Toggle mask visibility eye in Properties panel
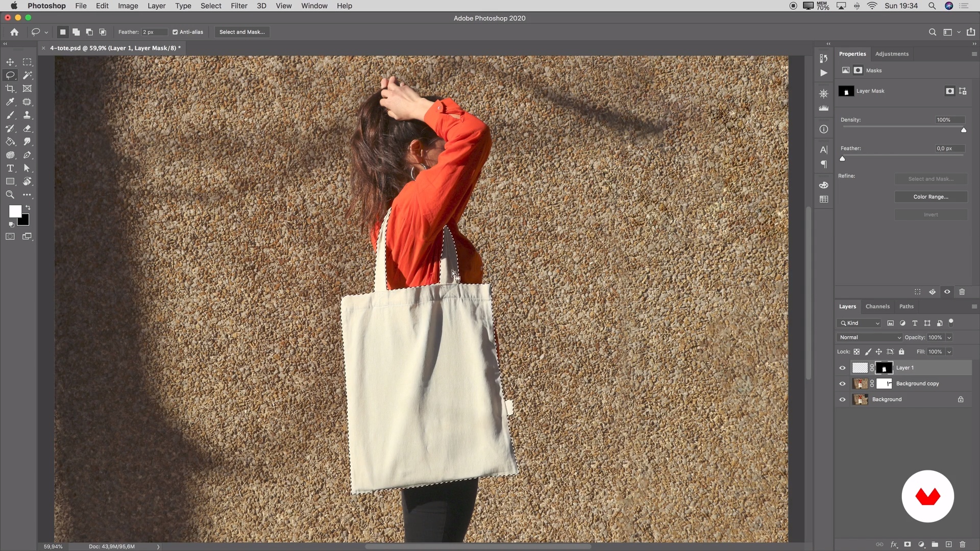This screenshot has width=980, height=551. point(947,292)
